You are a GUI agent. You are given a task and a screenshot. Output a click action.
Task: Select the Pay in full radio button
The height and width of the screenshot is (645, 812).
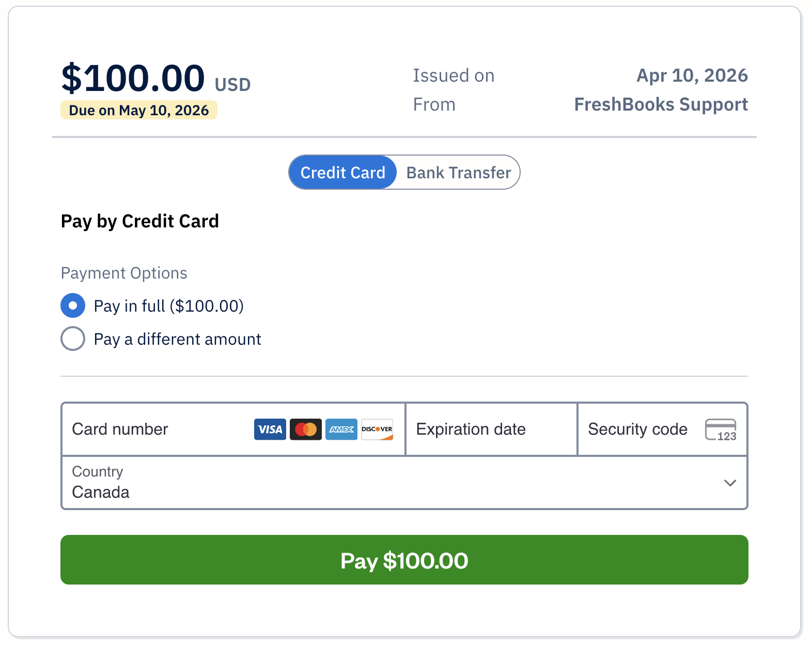73,305
